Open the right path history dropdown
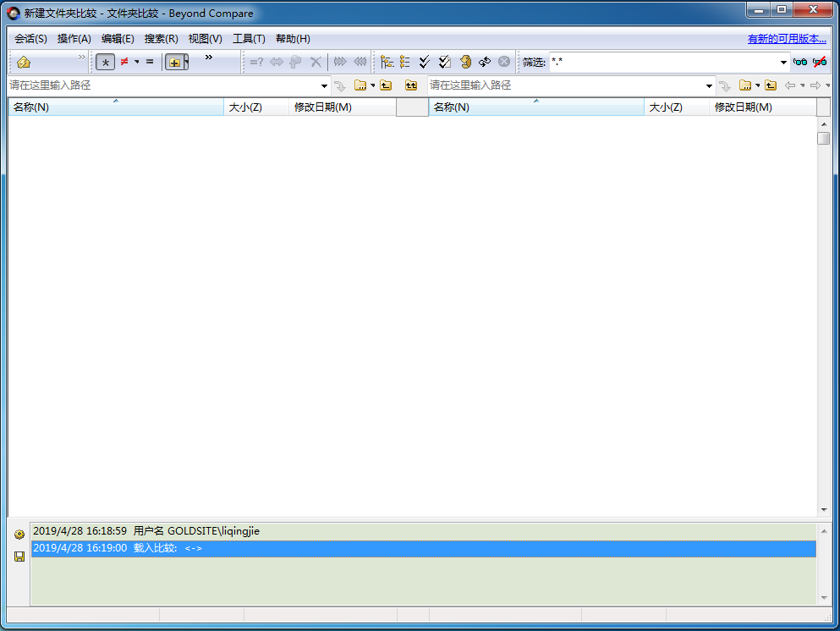This screenshot has height=631, width=840. pos(710,85)
